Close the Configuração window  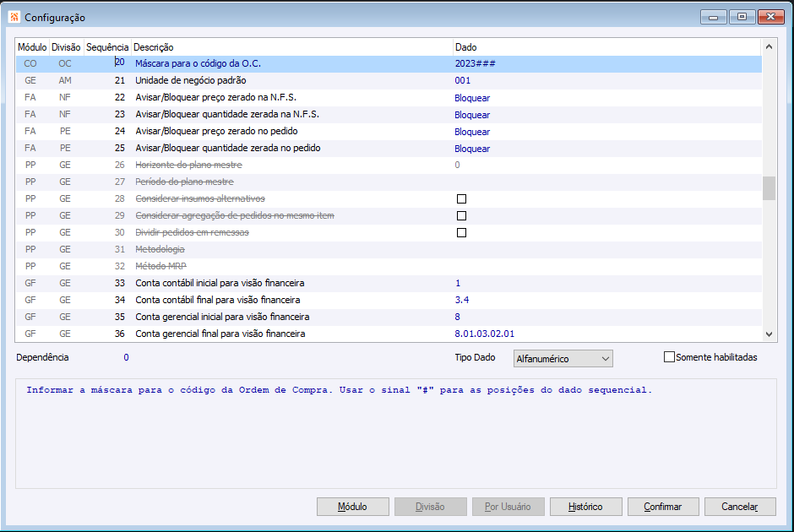[770, 17]
